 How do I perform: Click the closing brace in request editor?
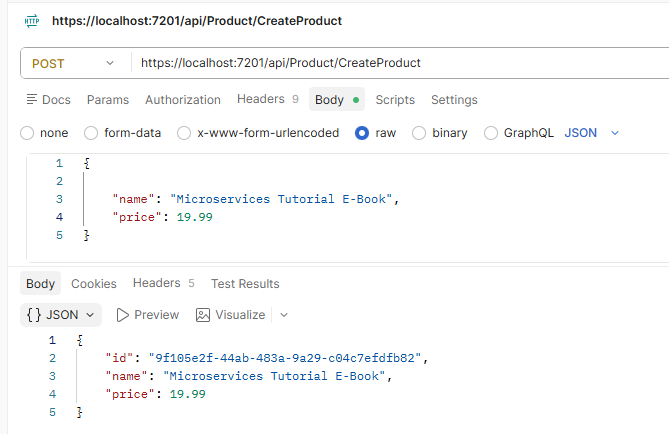coord(87,235)
